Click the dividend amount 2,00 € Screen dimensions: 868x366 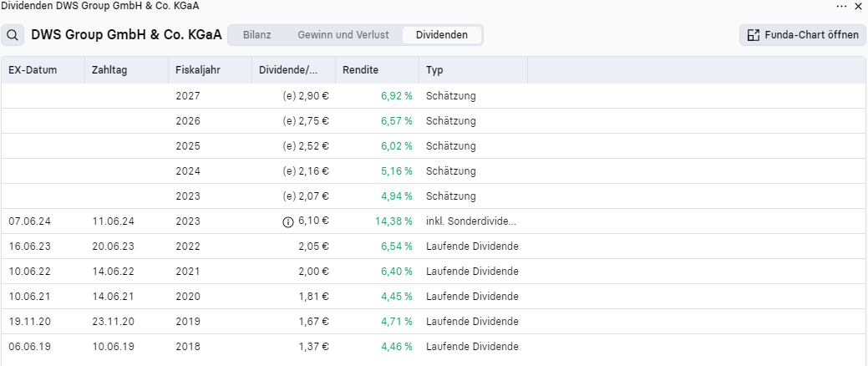tap(314, 272)
